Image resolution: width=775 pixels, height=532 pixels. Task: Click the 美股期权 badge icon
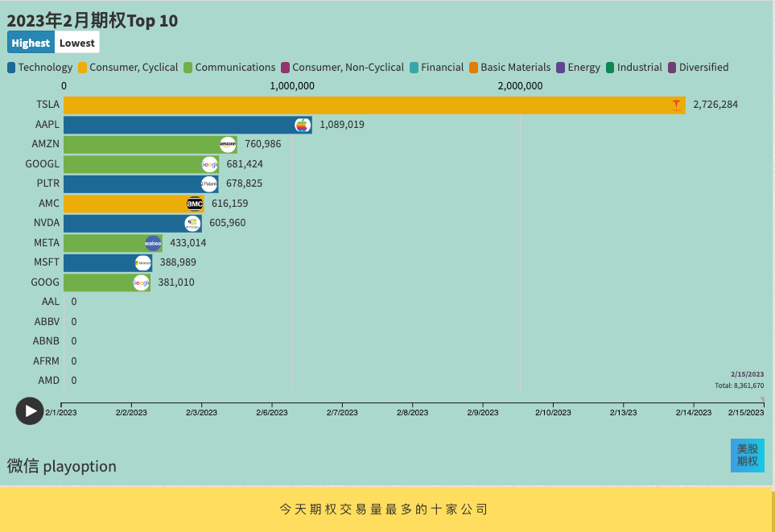click(x=748, y=456)
